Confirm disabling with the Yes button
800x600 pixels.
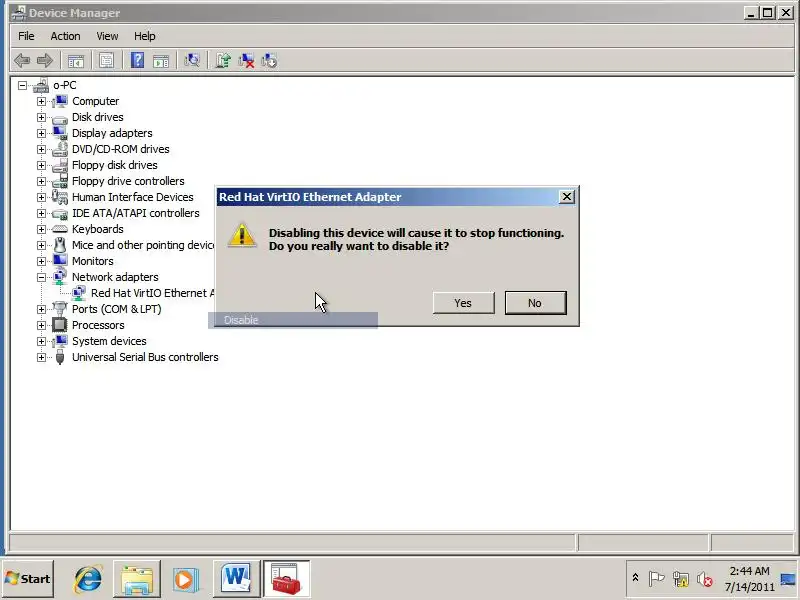click(463, 303)
